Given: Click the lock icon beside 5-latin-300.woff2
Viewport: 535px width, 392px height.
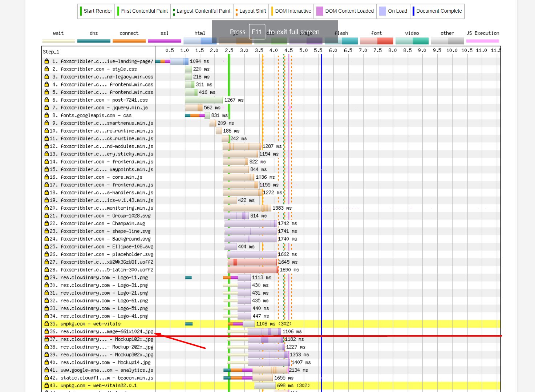Looking at the screenshot, I should pos(46,270).
